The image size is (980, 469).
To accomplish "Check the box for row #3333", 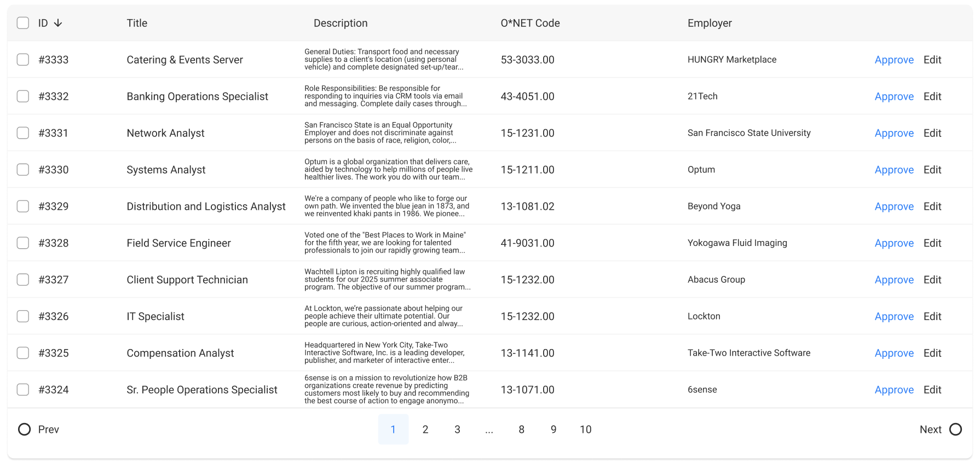I will point(23,60).
